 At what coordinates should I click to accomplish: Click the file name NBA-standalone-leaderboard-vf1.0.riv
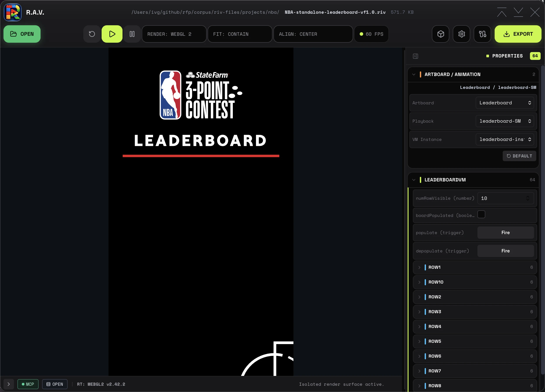335,12
